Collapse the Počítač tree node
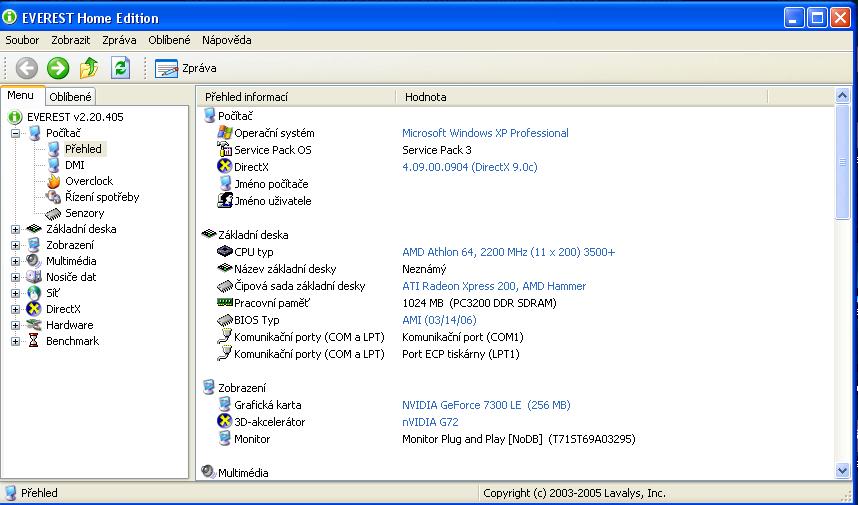The width and height of the screenshot is (858, 505). tap(15, 133)
